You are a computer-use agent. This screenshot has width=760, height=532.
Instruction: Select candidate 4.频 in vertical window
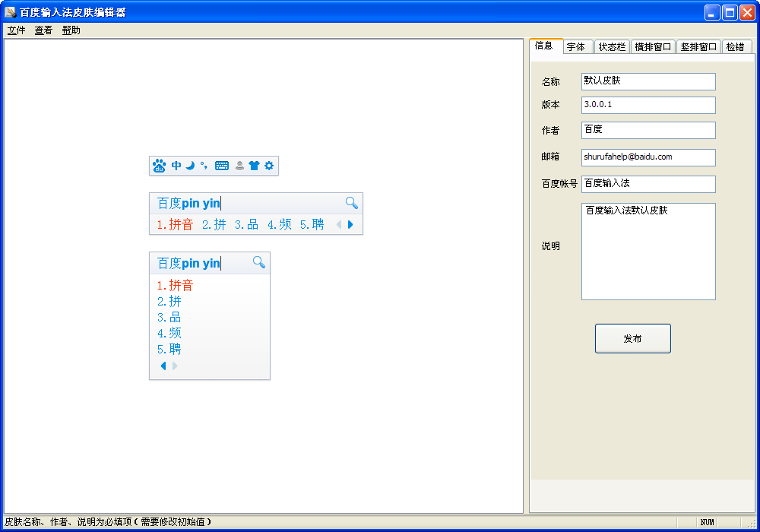coord(169,334)
